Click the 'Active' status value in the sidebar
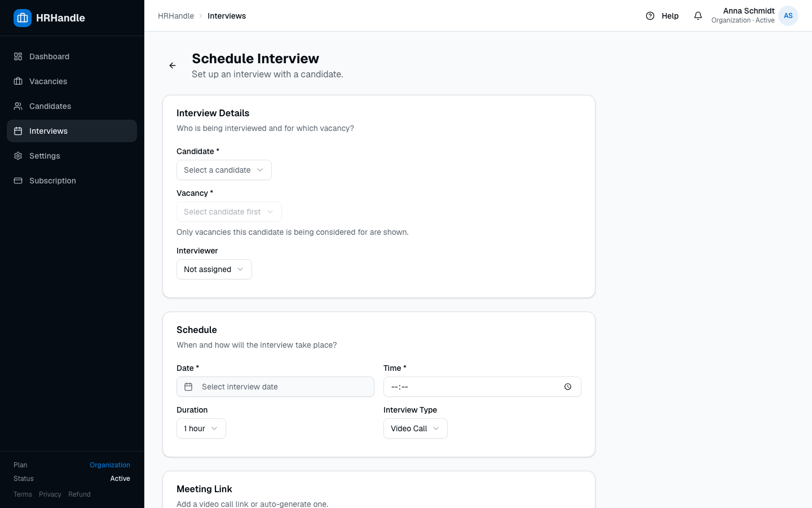 point(120,479)
